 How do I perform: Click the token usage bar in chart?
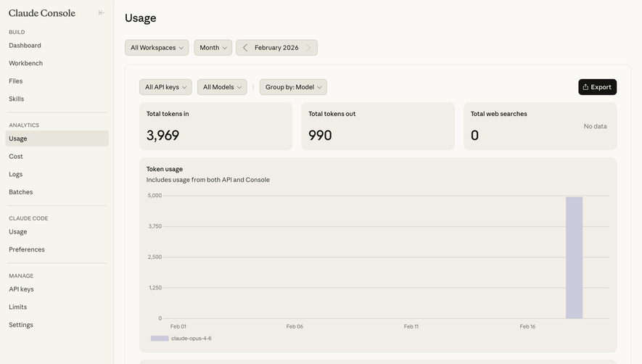[x=574, y=257]
